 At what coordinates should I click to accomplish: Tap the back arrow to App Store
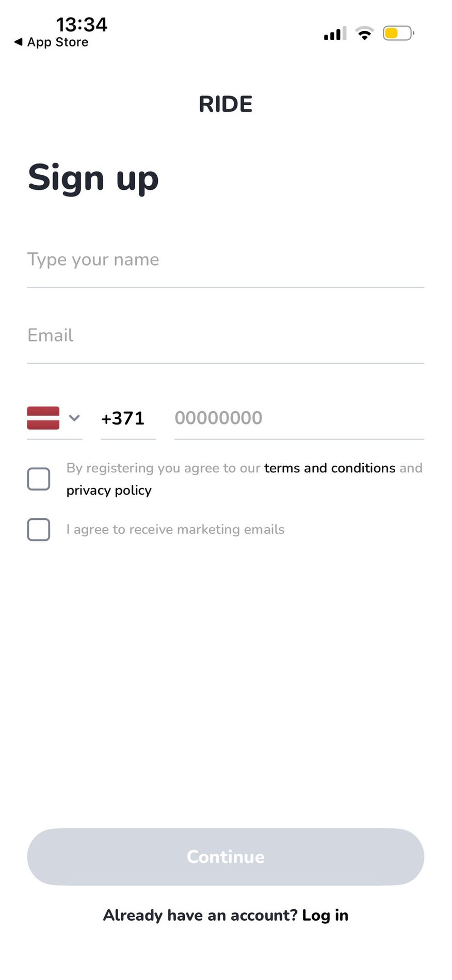19,42
